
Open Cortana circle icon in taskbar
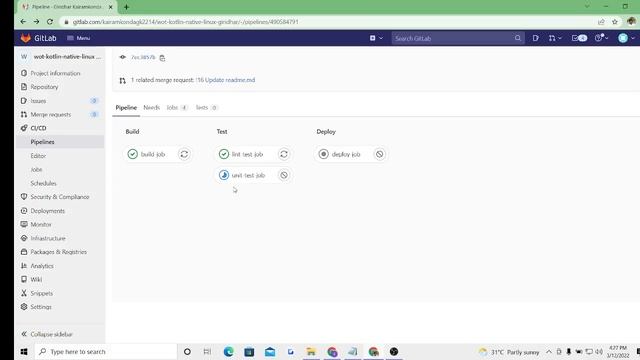click(187, 351)
